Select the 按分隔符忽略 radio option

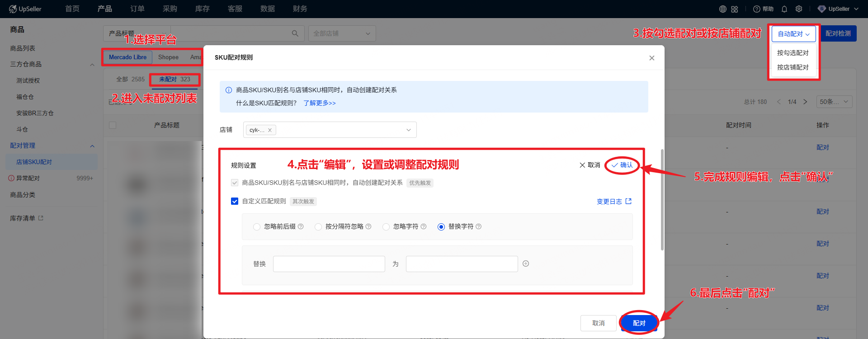click(318, 227)
